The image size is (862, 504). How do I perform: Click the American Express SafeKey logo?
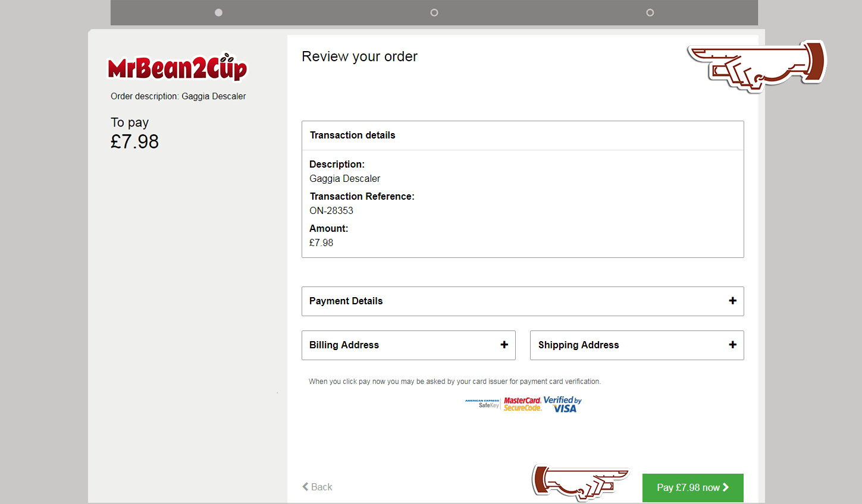(482, 404)
